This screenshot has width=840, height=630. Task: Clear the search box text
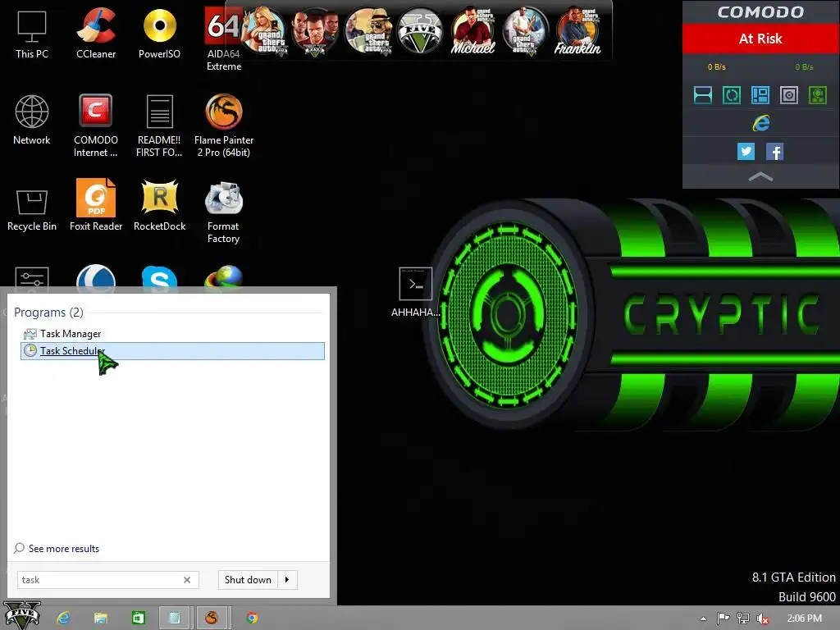click(x=187, y=580)
